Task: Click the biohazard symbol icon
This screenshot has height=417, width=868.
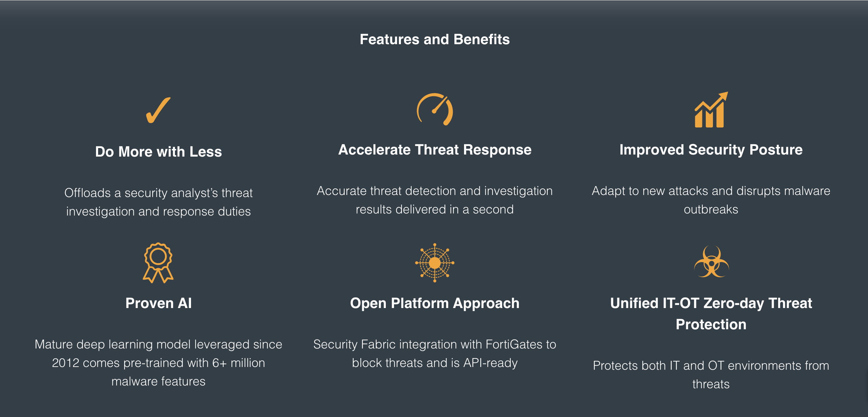Action: [711, 262]
